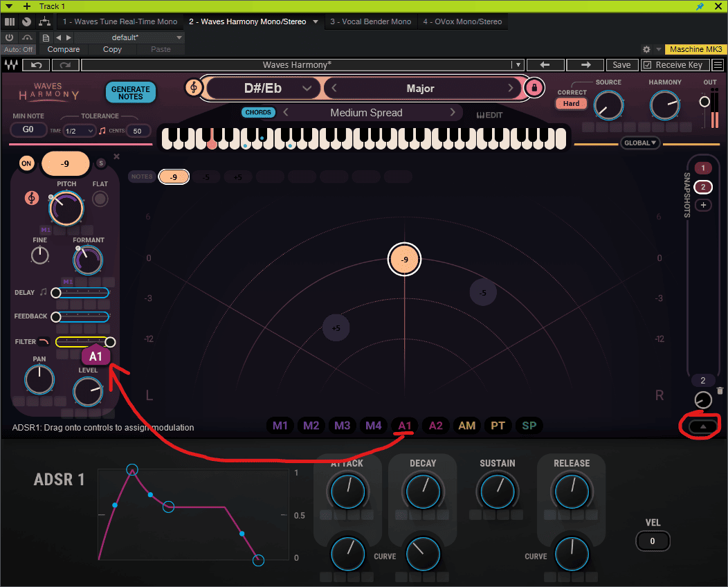This screenshot has height=587, width=728.
Task: Turn the voice ON button off
Action: pyautogui.click(x=26, y=163)
